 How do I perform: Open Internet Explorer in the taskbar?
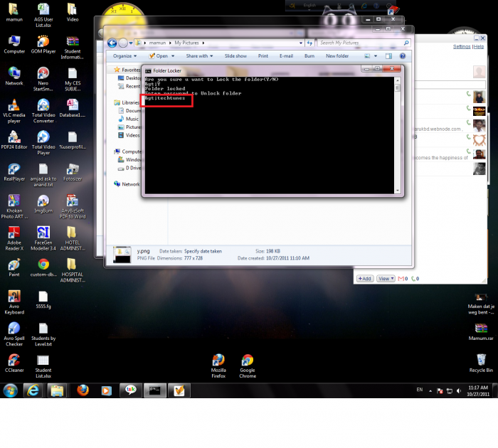[x=33, y=390]
